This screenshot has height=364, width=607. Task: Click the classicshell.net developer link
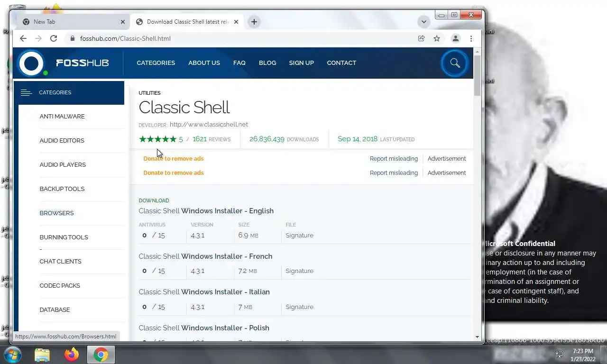(x=209, y=124)
